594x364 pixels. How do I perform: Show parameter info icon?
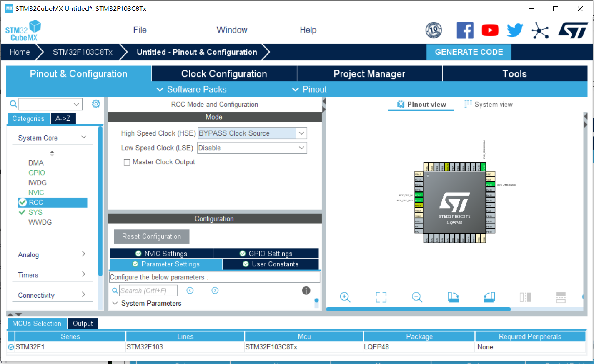click(306, 291)
